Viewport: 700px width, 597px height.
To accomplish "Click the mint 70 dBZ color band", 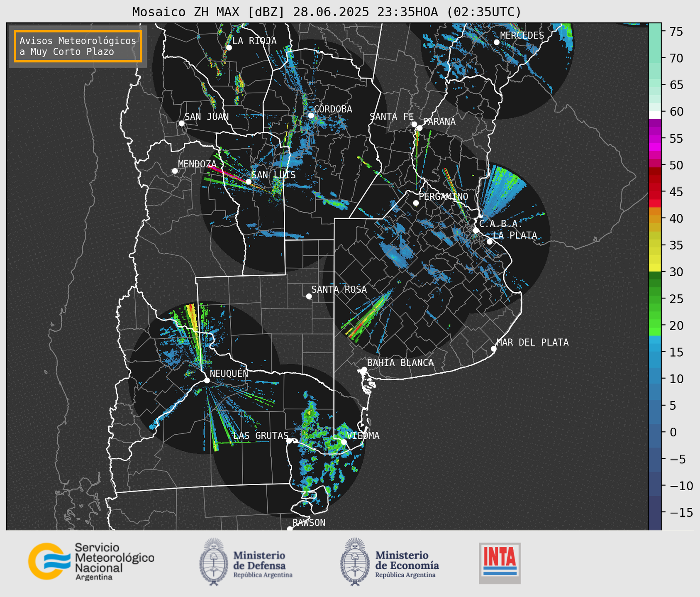I will pos(654,58).
